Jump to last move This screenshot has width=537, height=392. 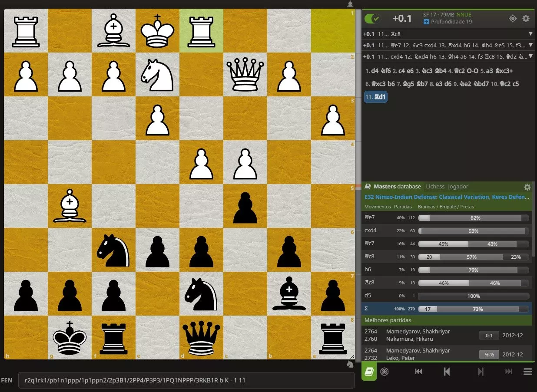(x=508, y=372)
